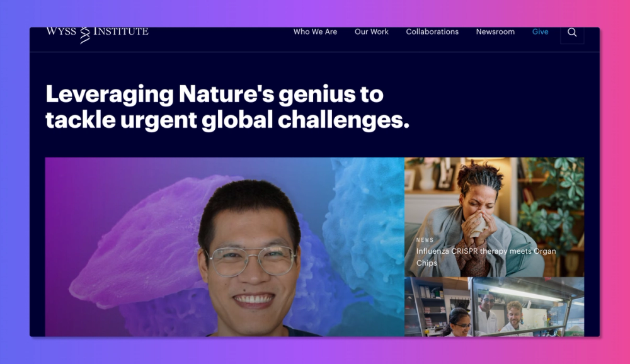Open the Our Work menu
The width and height of the screenshot is (630, 364).
pos(371,31)
